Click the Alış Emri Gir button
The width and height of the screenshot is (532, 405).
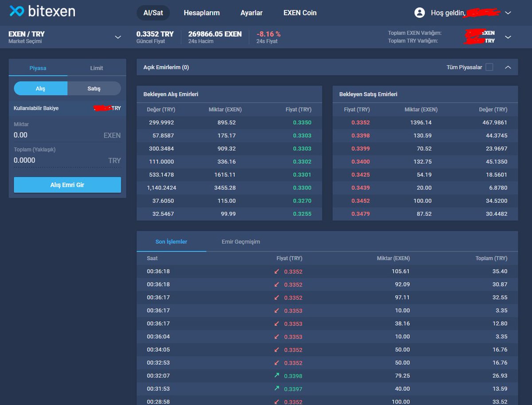pyautogui.click(x=67, y=185)
